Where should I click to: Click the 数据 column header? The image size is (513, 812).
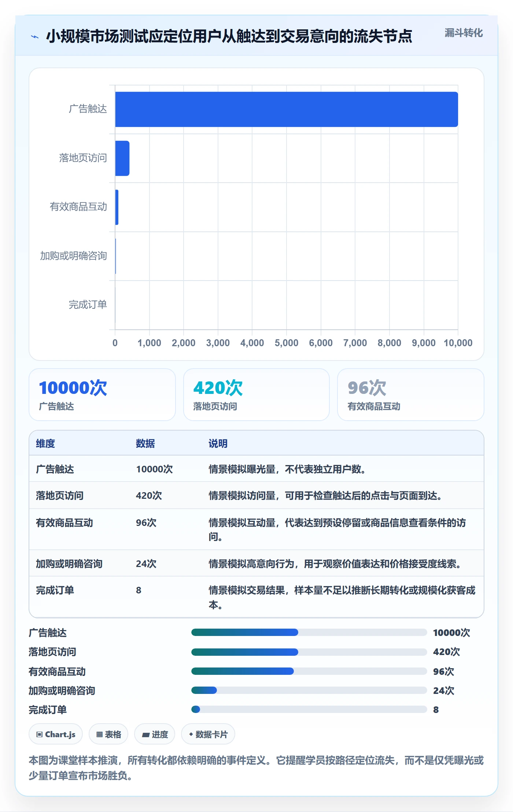[145, 443]
